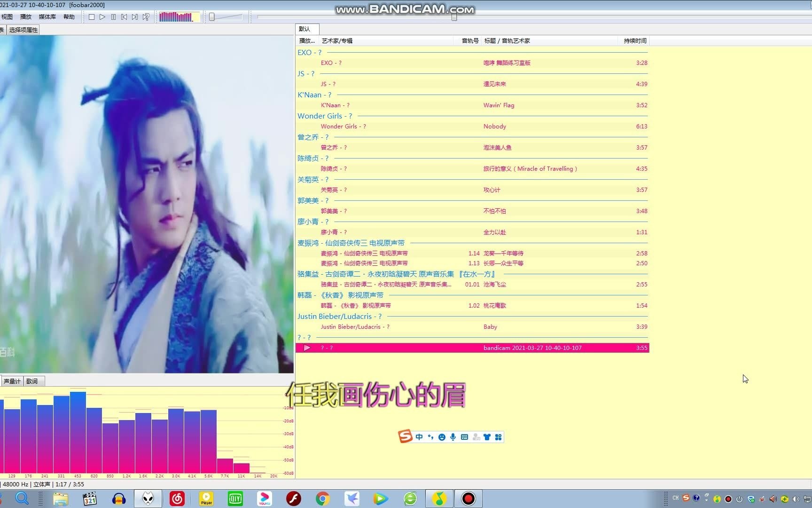
Task: Open iQIYI taskbar icon
Action: click(235, 499)
